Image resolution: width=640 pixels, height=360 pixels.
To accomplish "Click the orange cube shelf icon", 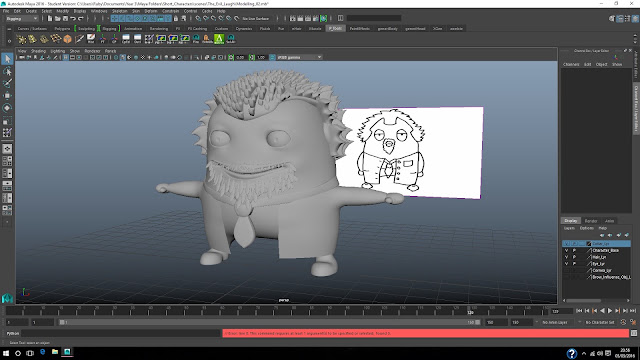I will 67,39.
